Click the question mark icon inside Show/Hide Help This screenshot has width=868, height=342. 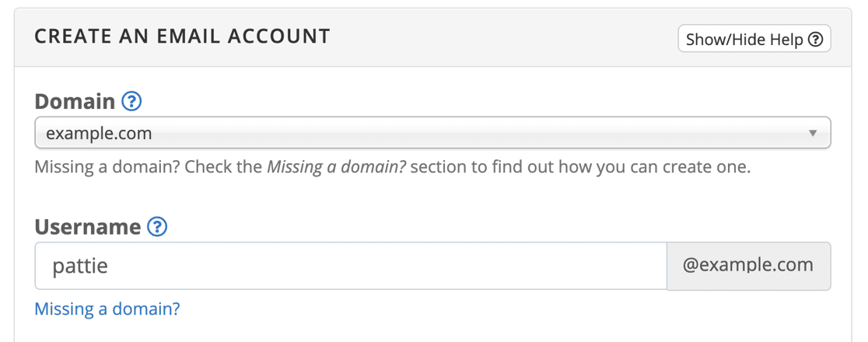point(815,40)
